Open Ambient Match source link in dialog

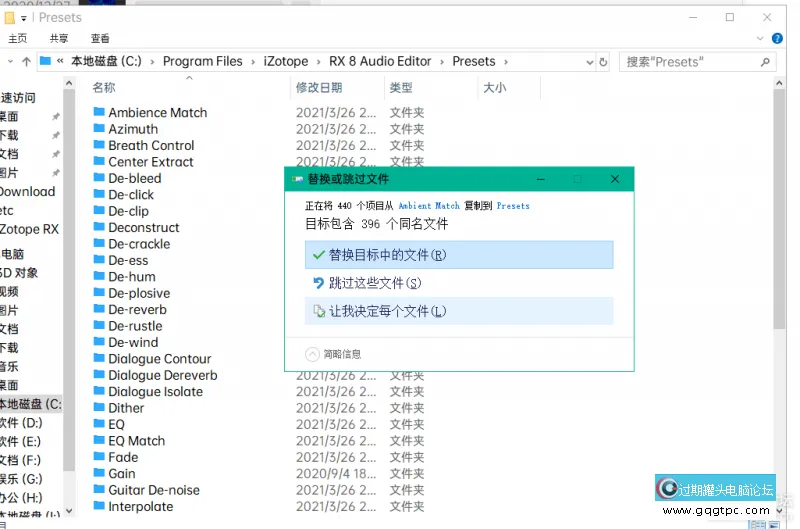429,206
